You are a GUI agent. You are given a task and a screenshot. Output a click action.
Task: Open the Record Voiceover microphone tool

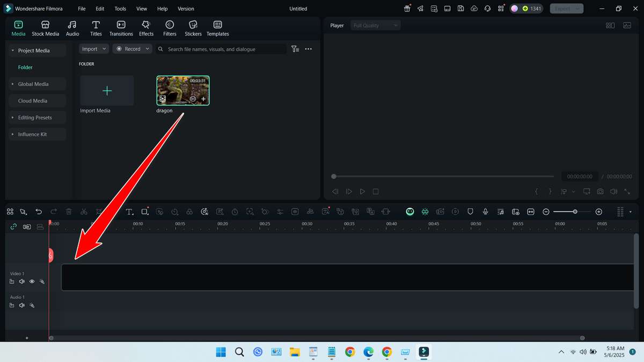point(485,211)
